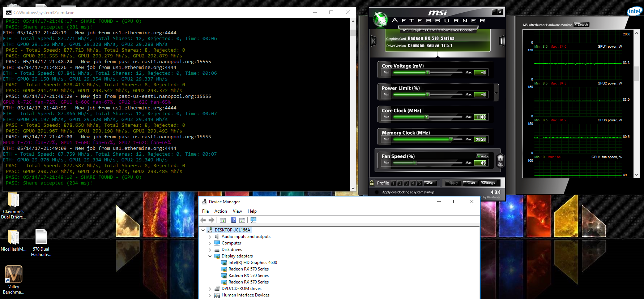Open Device Manager View menu
The height and width of the screenshot is (299, 644).
point(237,211)
